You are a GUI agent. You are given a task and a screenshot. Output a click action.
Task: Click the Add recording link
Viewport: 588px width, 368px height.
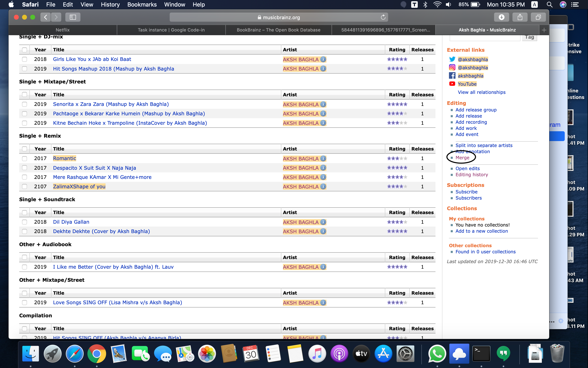tap(471, 122)
